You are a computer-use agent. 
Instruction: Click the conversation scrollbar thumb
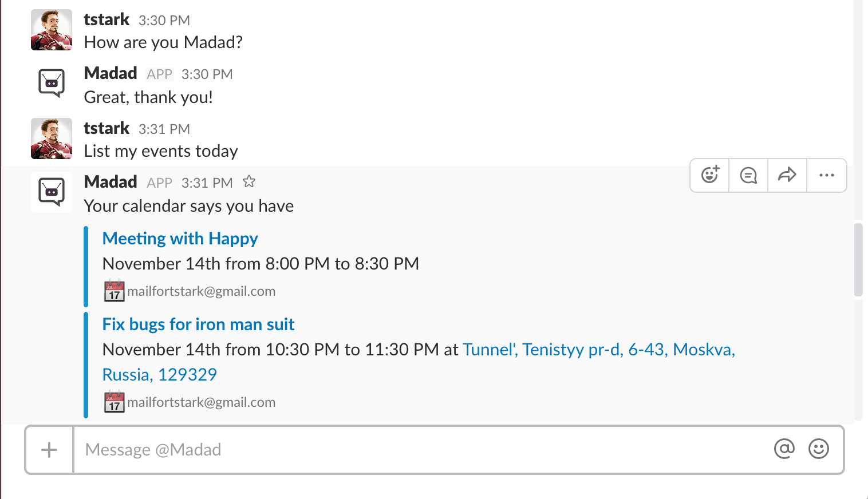(858, 260)
